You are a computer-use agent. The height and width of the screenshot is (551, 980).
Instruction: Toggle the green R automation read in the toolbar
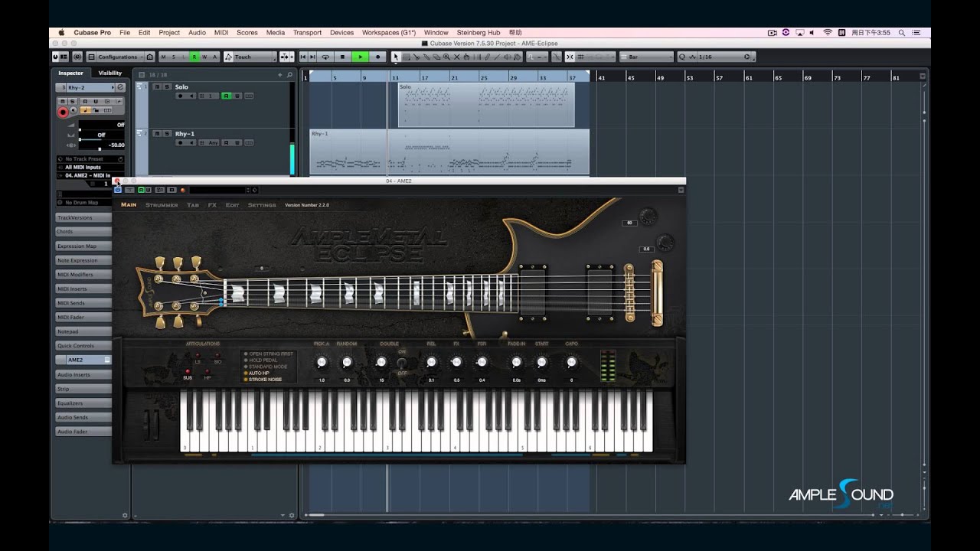pos(194,57)
